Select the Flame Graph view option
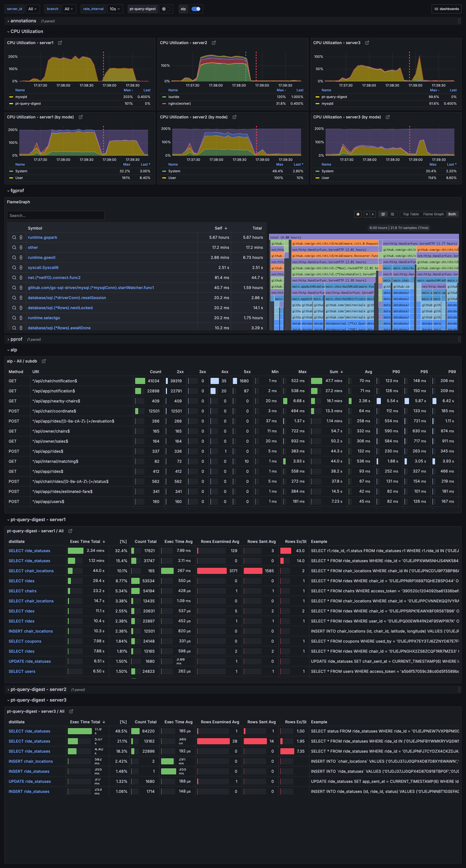Screen dimensions: 466x868 click(433, 214)
